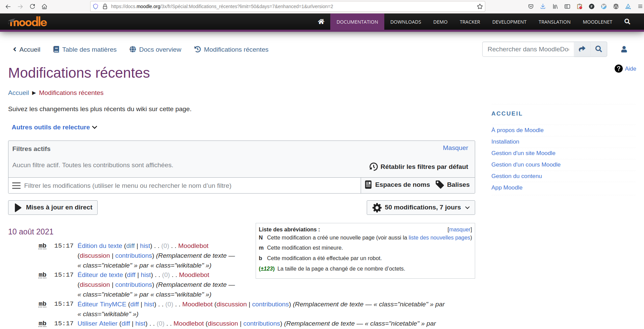The width and height of the screenshot is (644, 329).
Task: Open the DOWNLOADS menu item
Action: (406, 22)
